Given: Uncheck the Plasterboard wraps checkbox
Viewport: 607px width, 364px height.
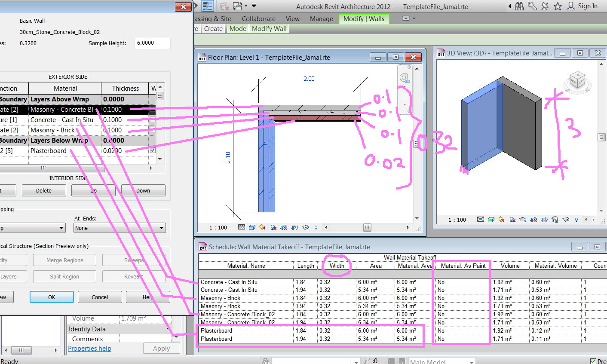Looking at the screenshot, I should click(x=153, y=151).
